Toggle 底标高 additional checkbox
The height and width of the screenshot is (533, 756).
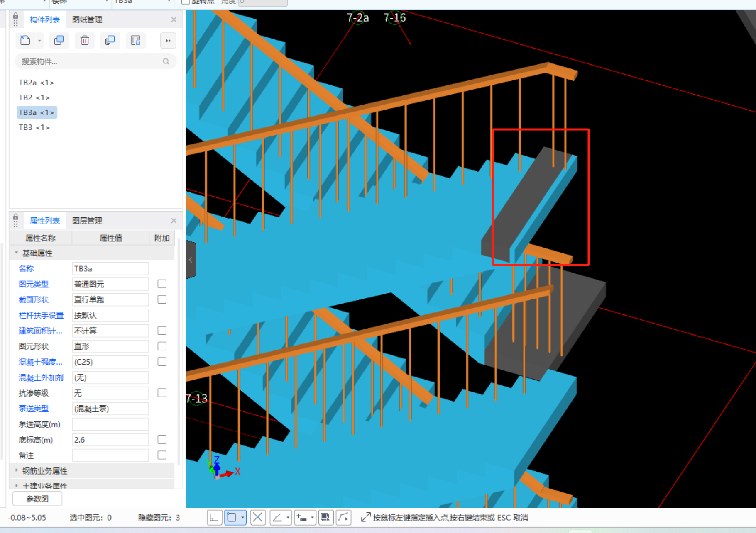[162, 440]
